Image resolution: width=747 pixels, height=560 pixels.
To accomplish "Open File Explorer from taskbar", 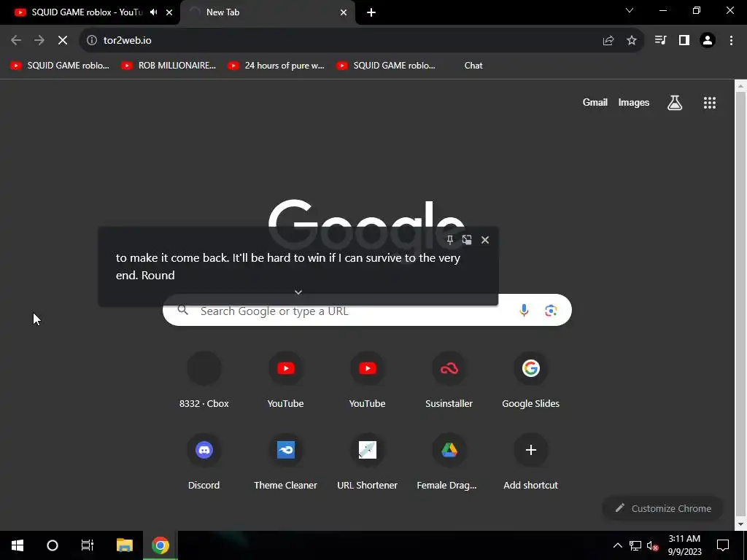I will point(124,545).
